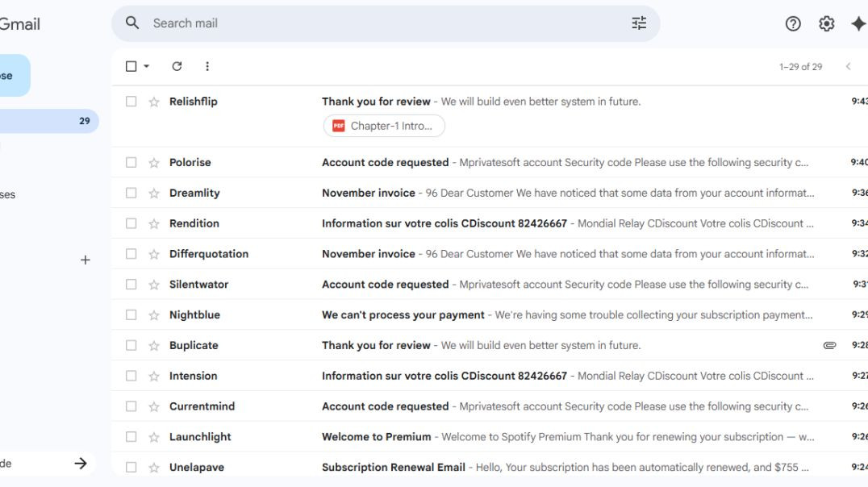
Task: Star the Relishflip email
Action: (x=152, y=101)
